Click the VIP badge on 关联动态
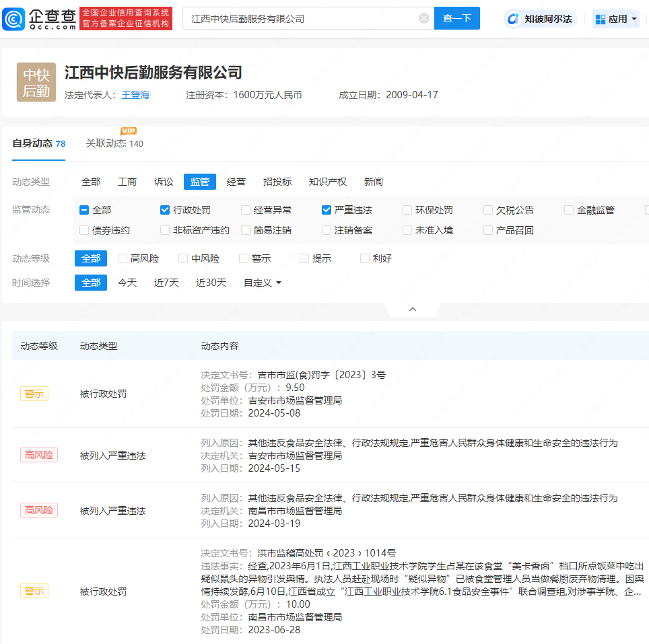The image size is (649, 644). (x=129, y=131)
